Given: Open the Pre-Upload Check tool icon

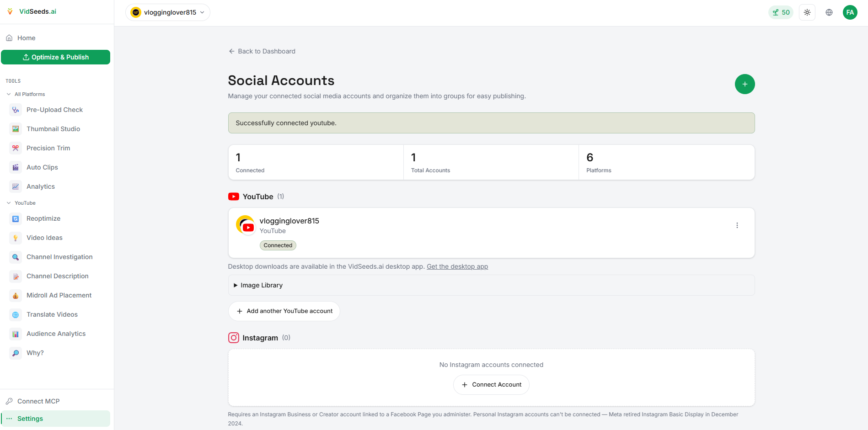Looking at the screenshot, I should coord(16,110).
